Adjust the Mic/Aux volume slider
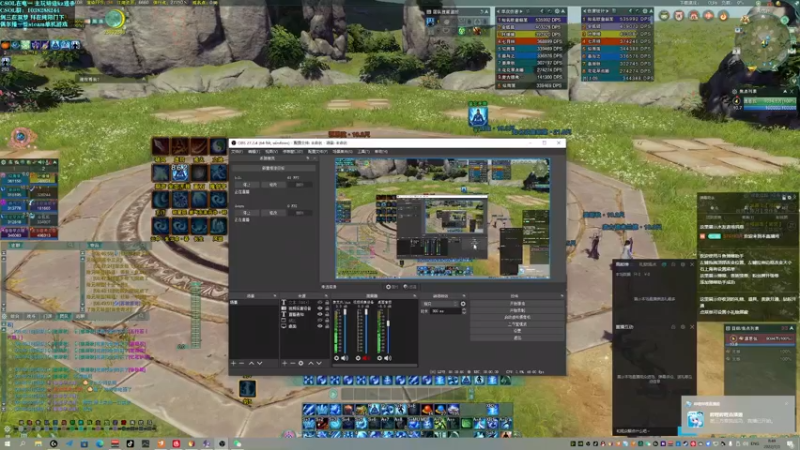800x450 pixels. point(345,331)
